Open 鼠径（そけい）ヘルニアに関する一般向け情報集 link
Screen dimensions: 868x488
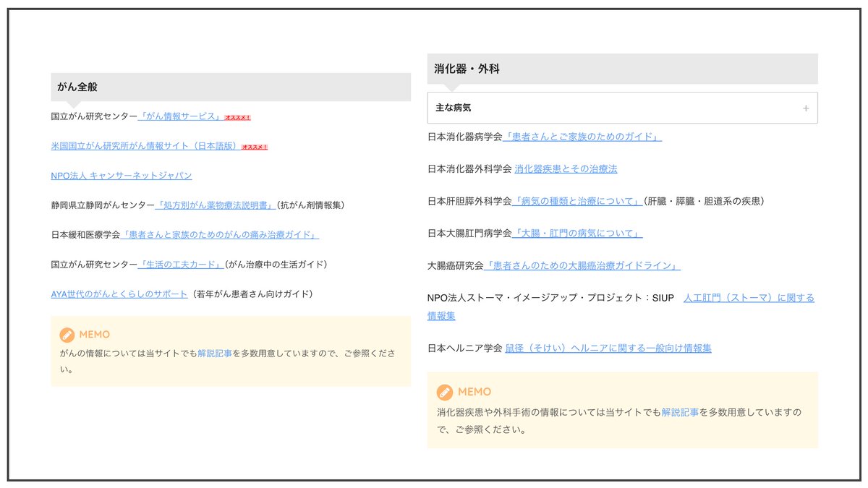(x=608, y=348)
